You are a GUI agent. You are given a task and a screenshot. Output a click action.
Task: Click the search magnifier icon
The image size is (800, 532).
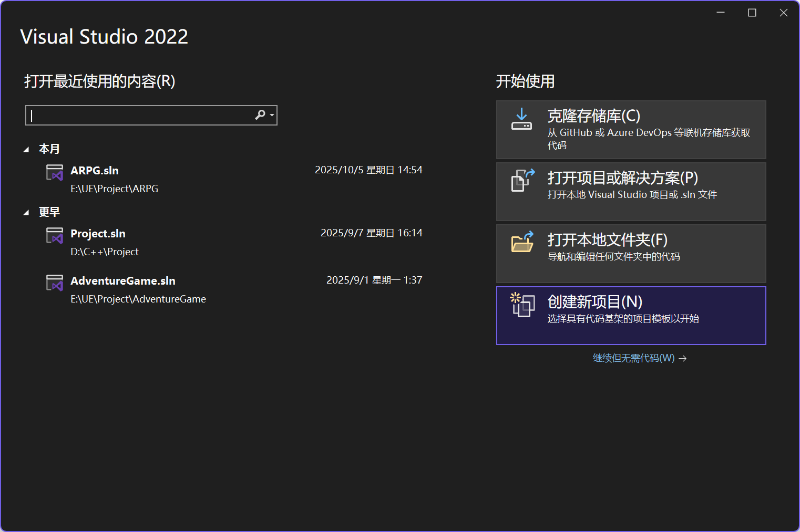[260, 115]
